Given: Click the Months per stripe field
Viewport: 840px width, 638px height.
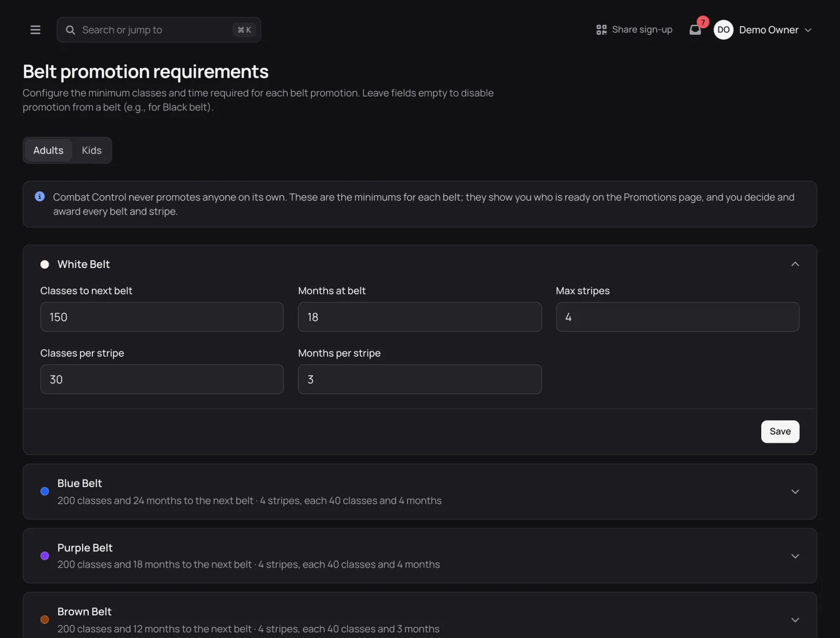Looking at the screenshot, I should pyautogui.click(x=419, y=379).
